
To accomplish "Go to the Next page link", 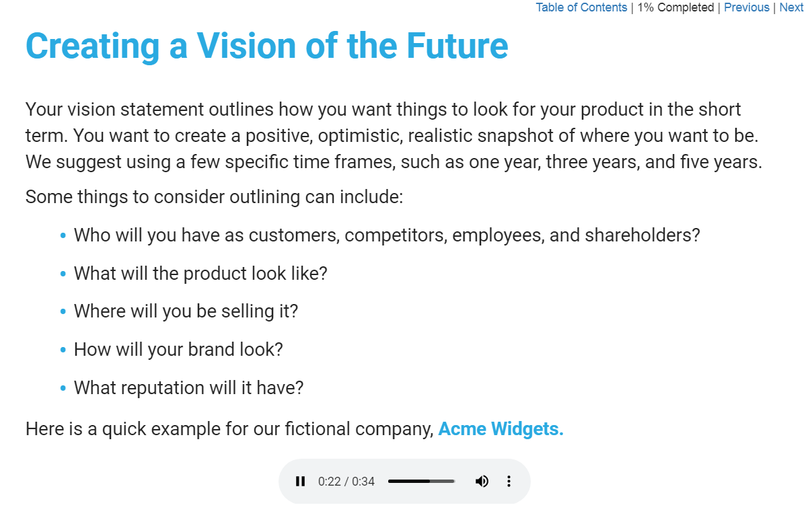I will tap(791, 7).
